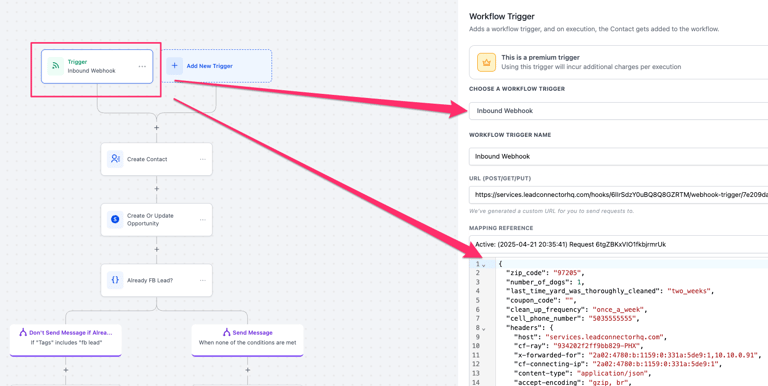The width and height of the screenshot is (768, 386).
Task: Click the plus icon on Add New Trigger
Action: [x=174, y=66]
